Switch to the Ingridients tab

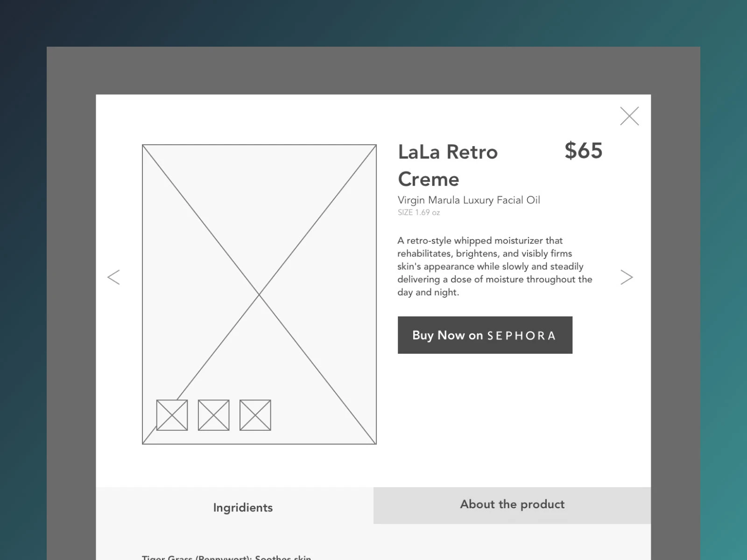point(243,507)
